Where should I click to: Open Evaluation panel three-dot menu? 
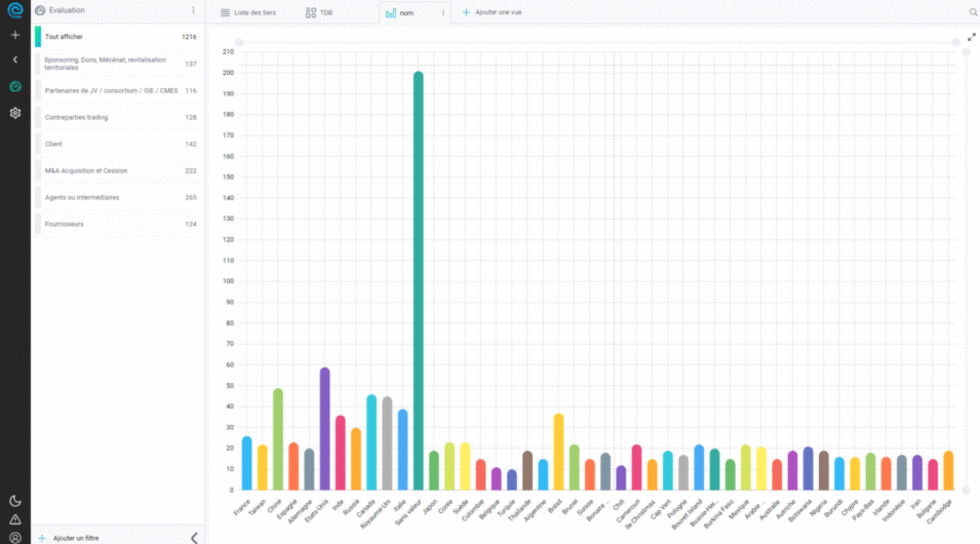click(x=193, y=10)
